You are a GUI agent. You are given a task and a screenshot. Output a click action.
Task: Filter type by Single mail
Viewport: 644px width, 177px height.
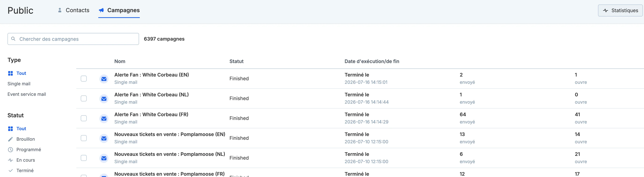click(x=19, y=84)
